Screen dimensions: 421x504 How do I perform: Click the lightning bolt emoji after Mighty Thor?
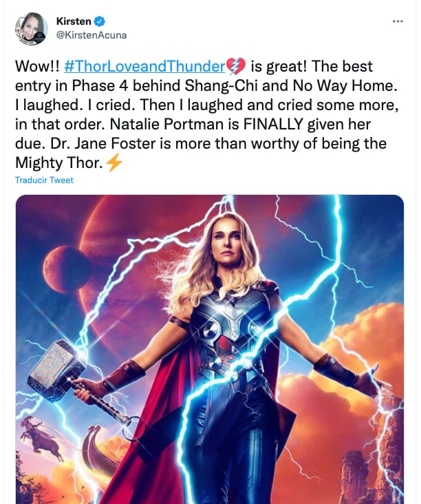point(114,162)
